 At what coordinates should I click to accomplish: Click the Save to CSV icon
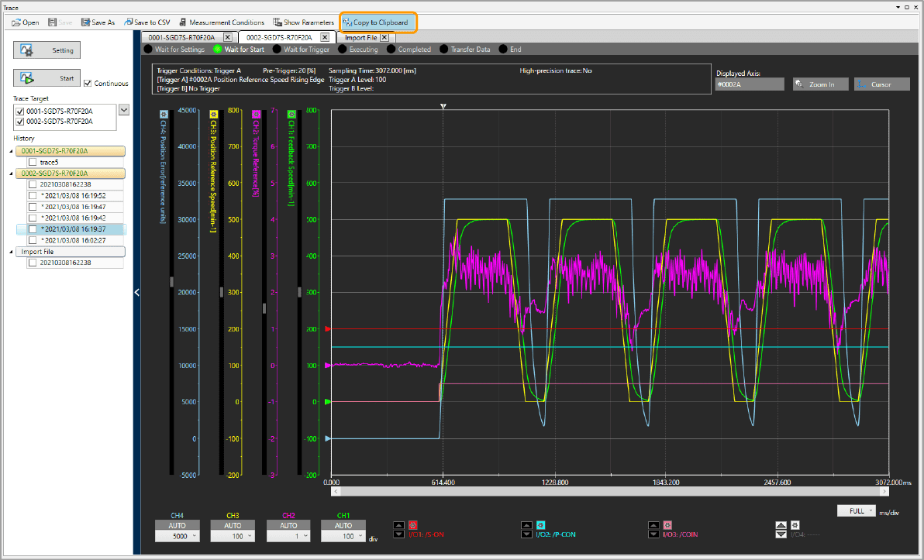129,22
